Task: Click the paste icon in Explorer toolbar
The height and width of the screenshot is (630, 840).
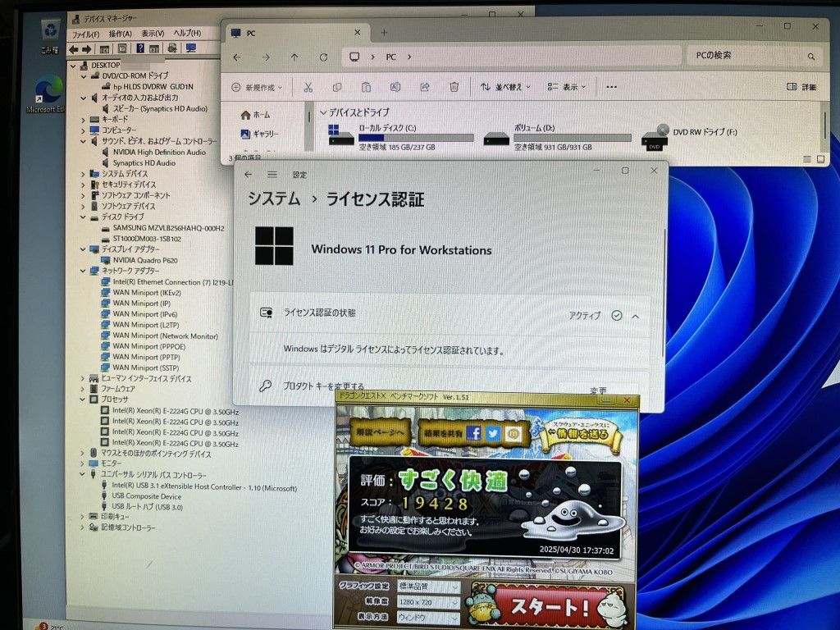Action: coord(367,87)
